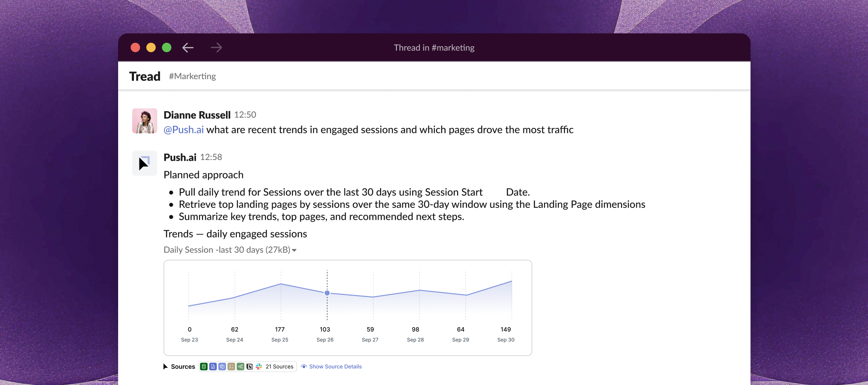Click the Sep 29 axis label
868x385 pixels.
(x=461, y=340)
